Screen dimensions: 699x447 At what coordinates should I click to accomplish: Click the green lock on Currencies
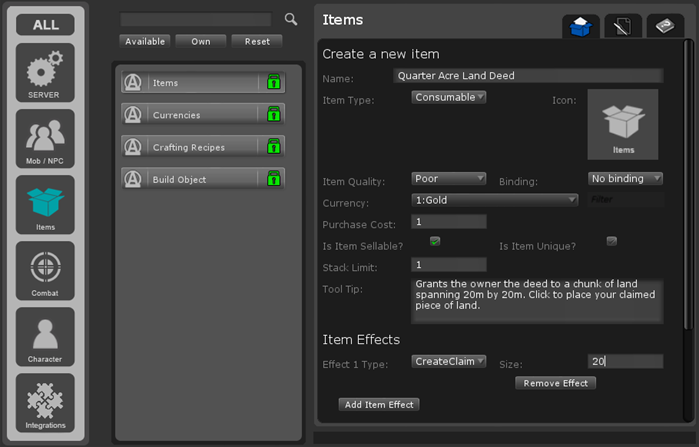pyautogui.click(x=273, y=115)
